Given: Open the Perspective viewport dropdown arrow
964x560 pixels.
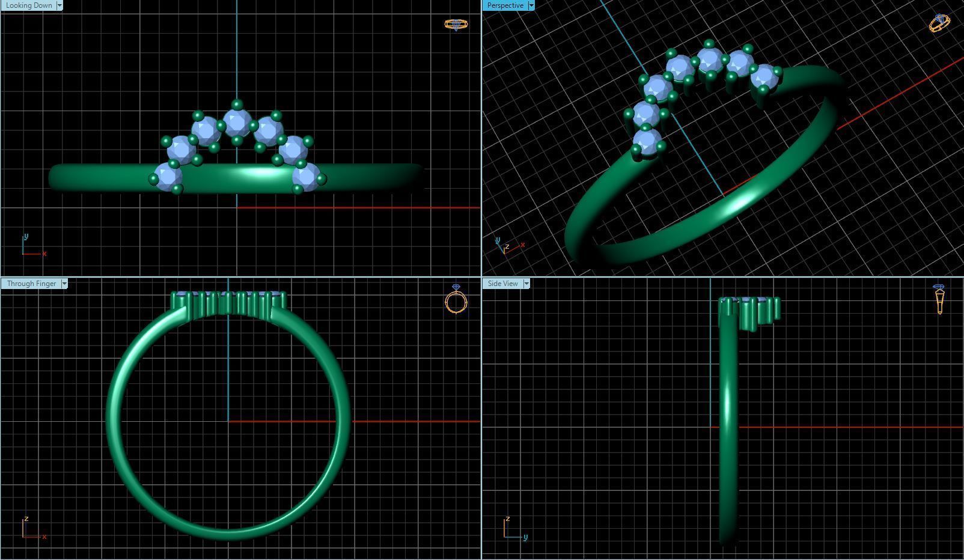Looking at the screenshot, I should pos(531,5).
